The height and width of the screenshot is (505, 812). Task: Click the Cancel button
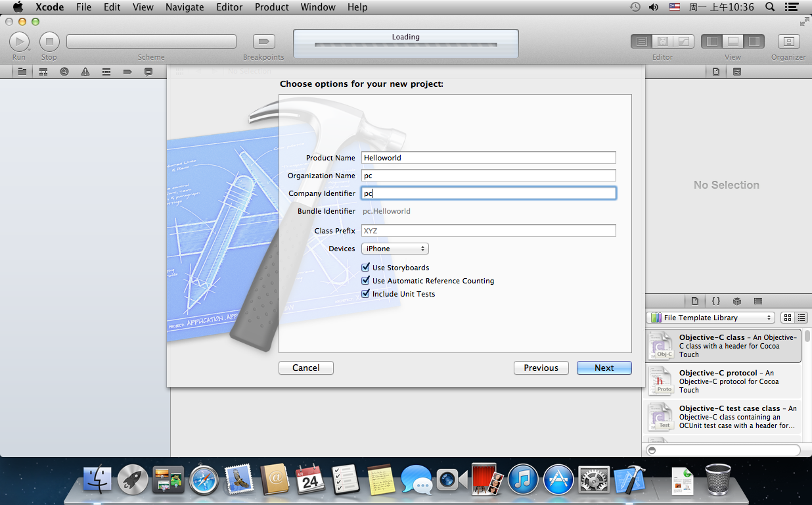(x=306, y=368)
